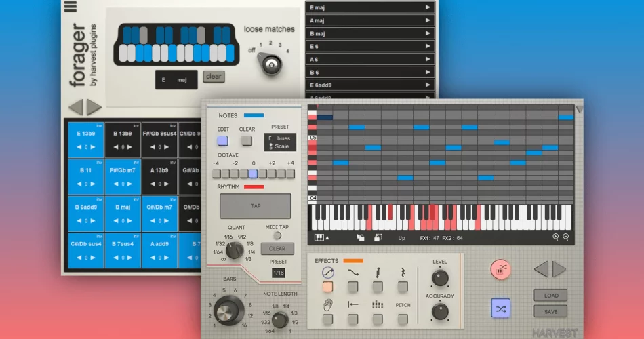Click the LOAD button
This screenshot has height=339, width=644.
point(550,295)
